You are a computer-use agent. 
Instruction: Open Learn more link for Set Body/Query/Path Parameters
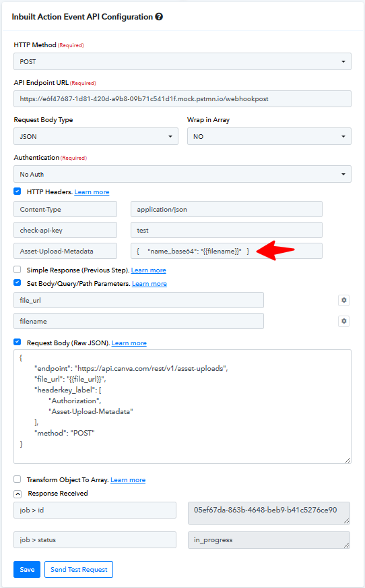coord(150,284)
